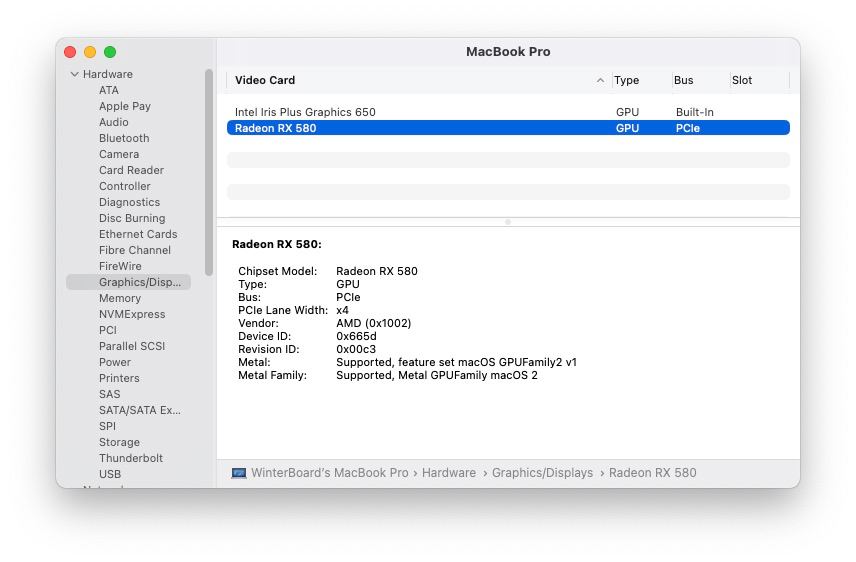The height and width of the screenshot is (562, 856).
Task: Open the SAS section
Action: pos(109,394)
